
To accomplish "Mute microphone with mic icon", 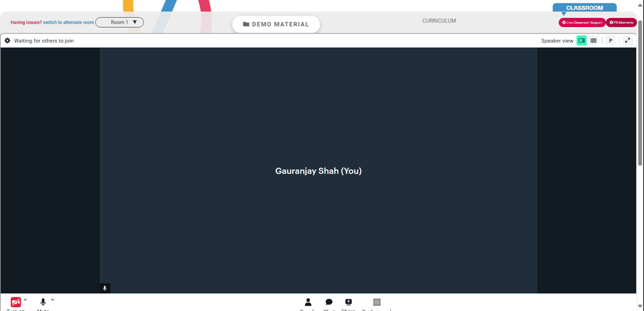I will click(43, 303).
